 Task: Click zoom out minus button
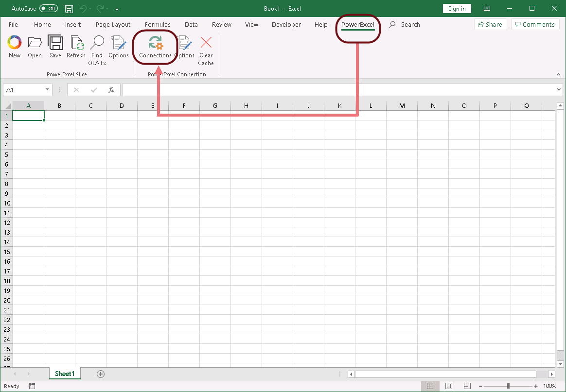480,386
